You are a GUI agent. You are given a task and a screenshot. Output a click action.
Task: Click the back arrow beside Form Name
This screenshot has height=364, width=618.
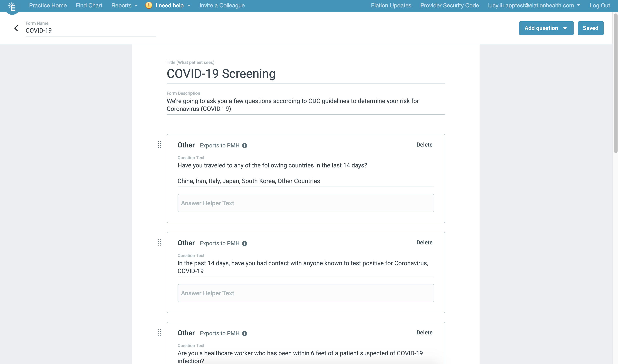coord(16,28)
